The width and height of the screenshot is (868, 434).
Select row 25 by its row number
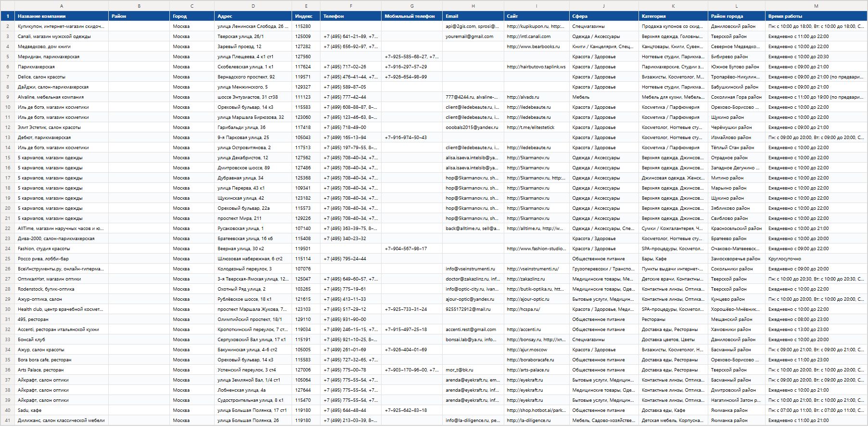click(x=8, y=259)
